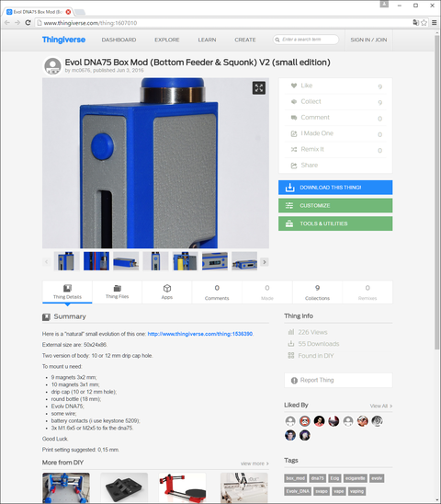Image resolution: width=441 pixels, height=504 pixels.
Task: Select thumbnail showing yellow battery
Action: [x=186, y=261]
